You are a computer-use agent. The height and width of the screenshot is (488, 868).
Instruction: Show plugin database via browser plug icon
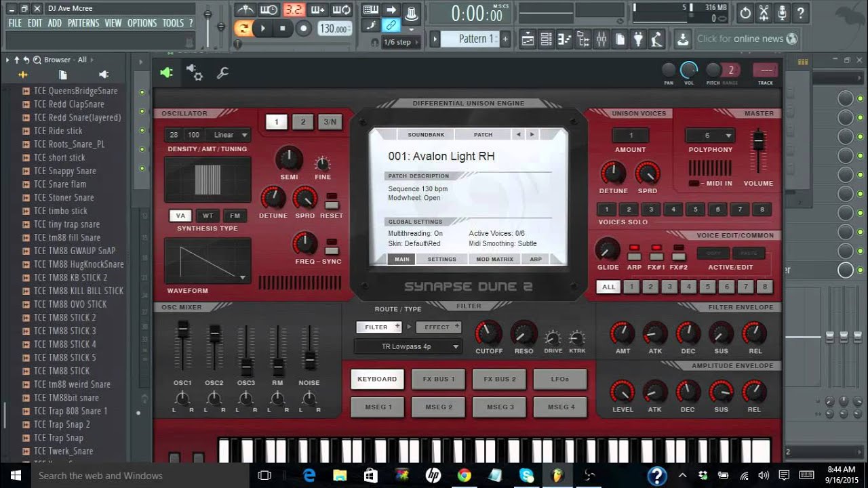click(103, 75)
